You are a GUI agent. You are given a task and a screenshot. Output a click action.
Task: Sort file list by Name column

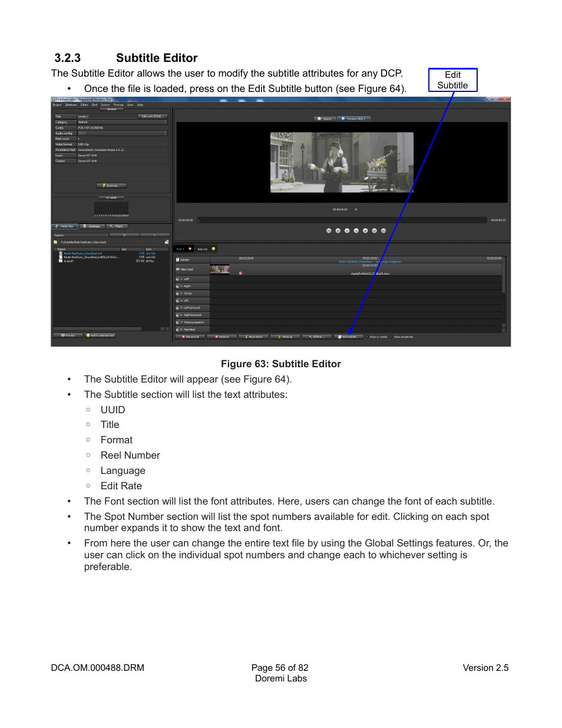pos(87,249)
